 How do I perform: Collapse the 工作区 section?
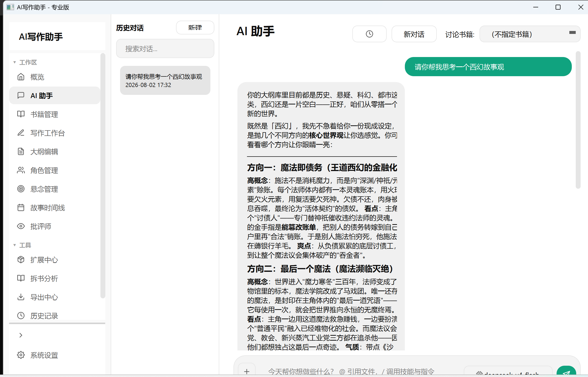coord(14,62)
